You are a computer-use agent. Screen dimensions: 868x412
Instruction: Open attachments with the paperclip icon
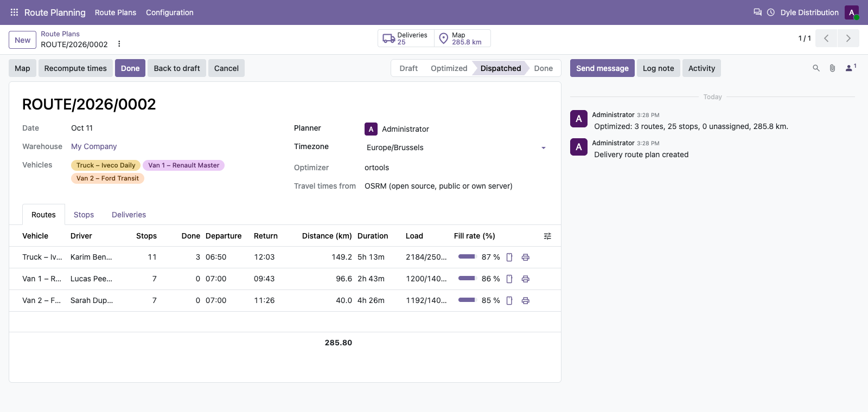point(832,68)
